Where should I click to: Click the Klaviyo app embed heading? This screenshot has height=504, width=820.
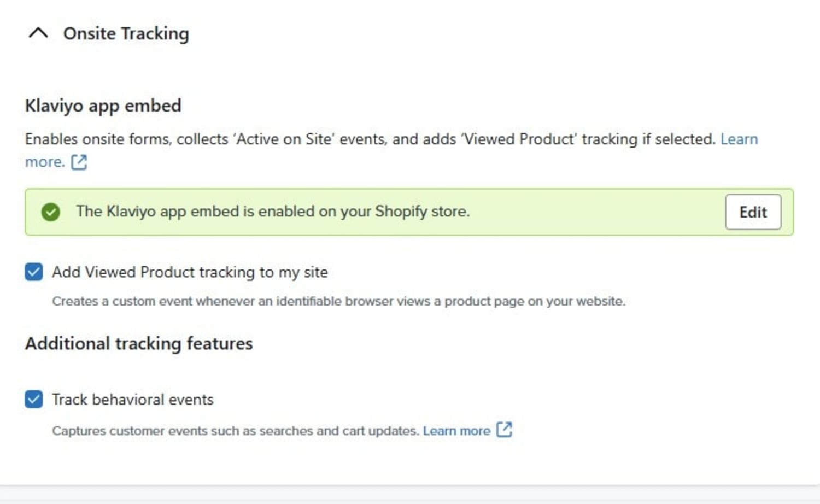point(103,106)
